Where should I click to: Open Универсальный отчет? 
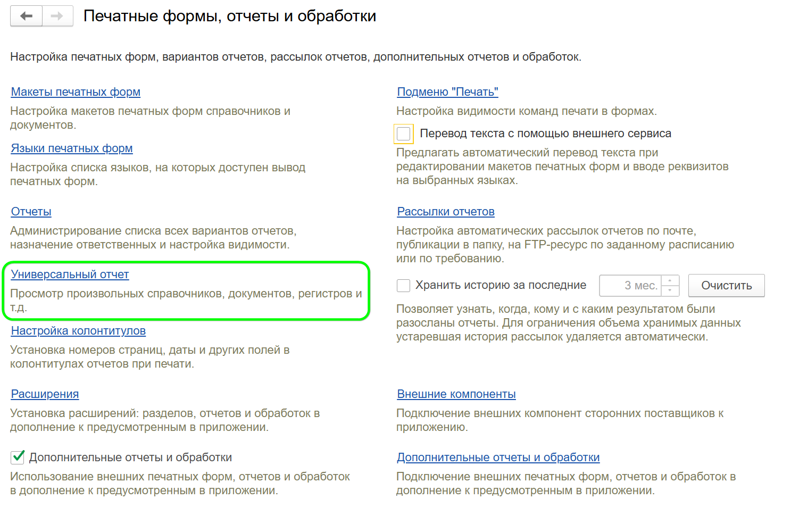pos(70,274)
